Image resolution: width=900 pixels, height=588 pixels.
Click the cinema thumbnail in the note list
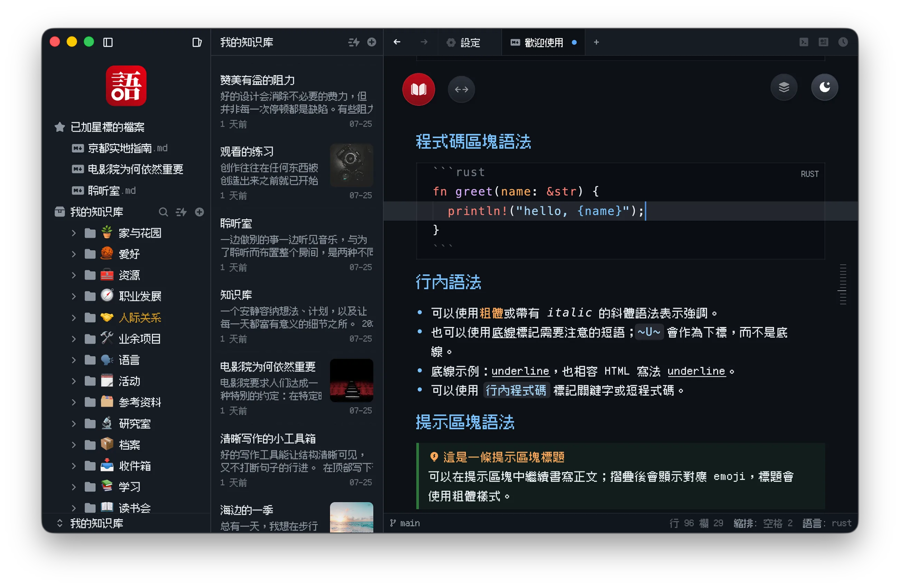coord(352,380)
